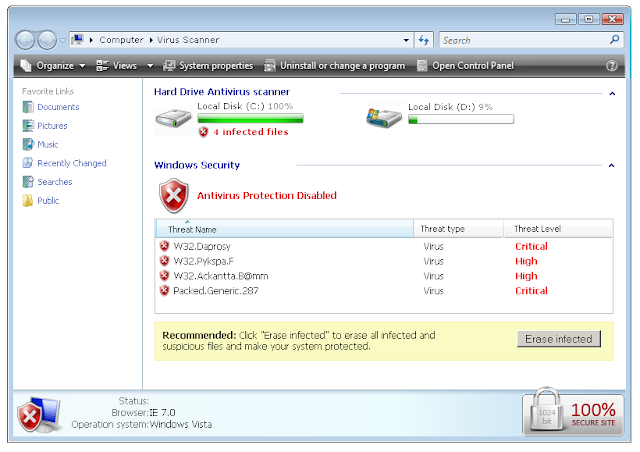Collapse the Windows Security section

click(611, 165)
